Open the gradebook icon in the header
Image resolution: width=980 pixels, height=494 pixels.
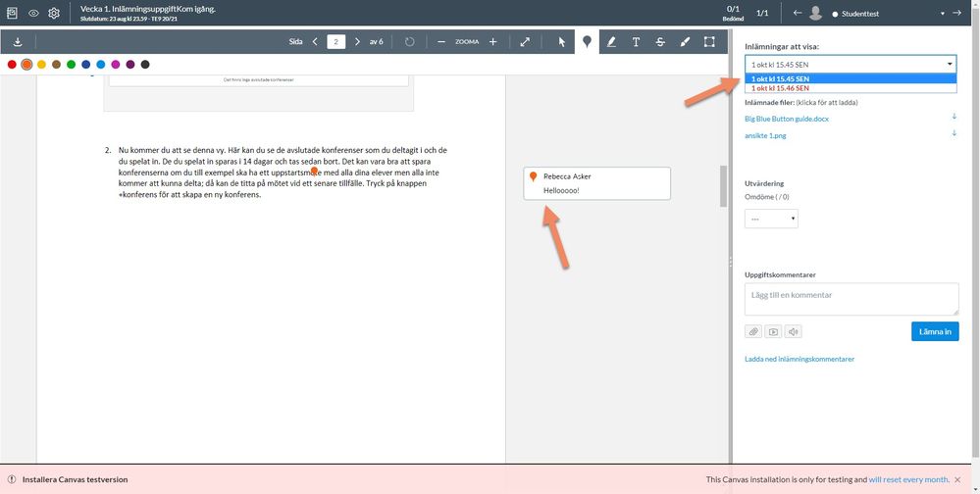click(12, 13)
